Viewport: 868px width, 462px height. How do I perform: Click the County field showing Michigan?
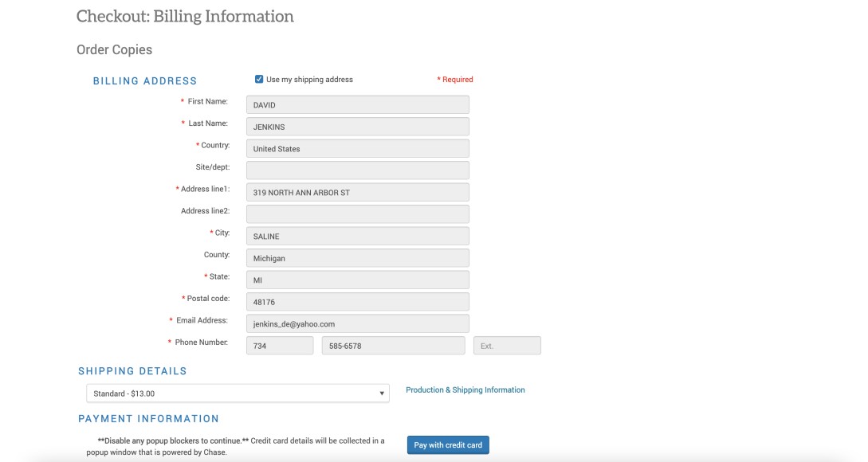click(x=357, y=258)
